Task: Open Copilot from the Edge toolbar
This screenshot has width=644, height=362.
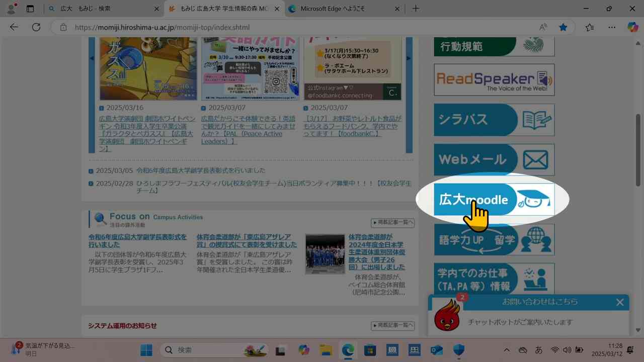Action: tap(632, 27)
